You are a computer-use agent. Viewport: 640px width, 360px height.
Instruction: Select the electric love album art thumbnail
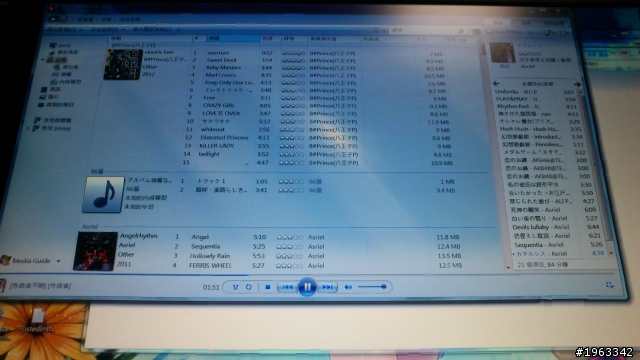click(123, 64)
